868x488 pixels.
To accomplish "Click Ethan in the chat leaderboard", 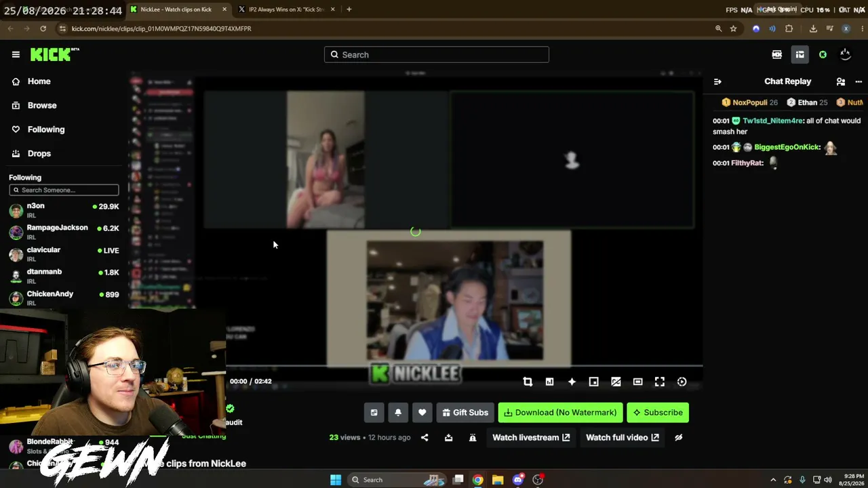I will pyautogui.click(x=807, y=103).
